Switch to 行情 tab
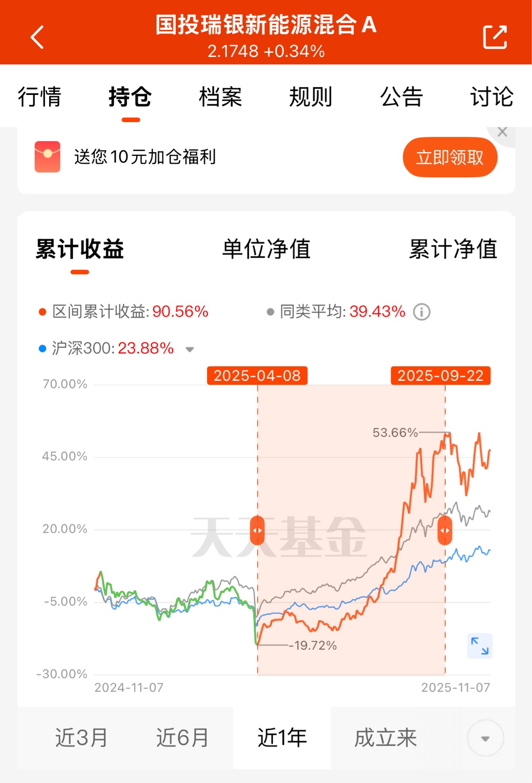Screen dimensions: 532x783 (x=40, y=97)
